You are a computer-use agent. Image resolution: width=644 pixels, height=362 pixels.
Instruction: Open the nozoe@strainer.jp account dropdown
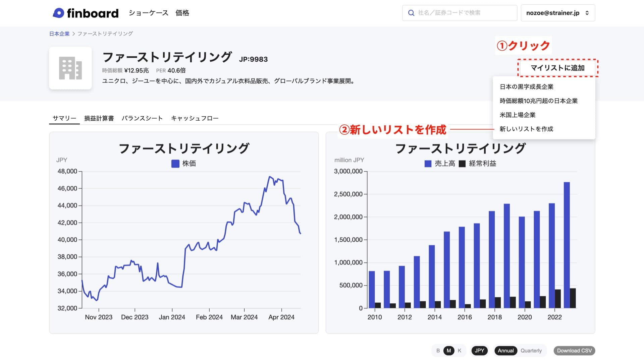click(x=558, y=13)
